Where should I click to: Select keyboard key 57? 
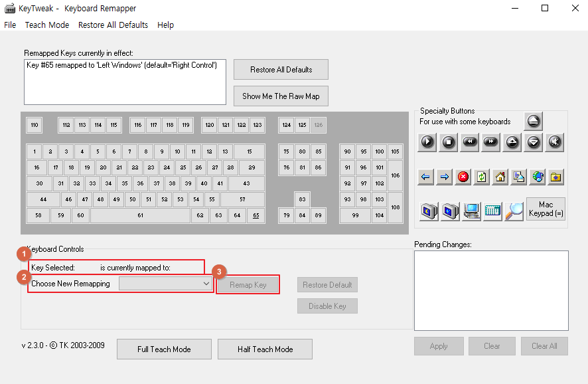pos(242,199)
